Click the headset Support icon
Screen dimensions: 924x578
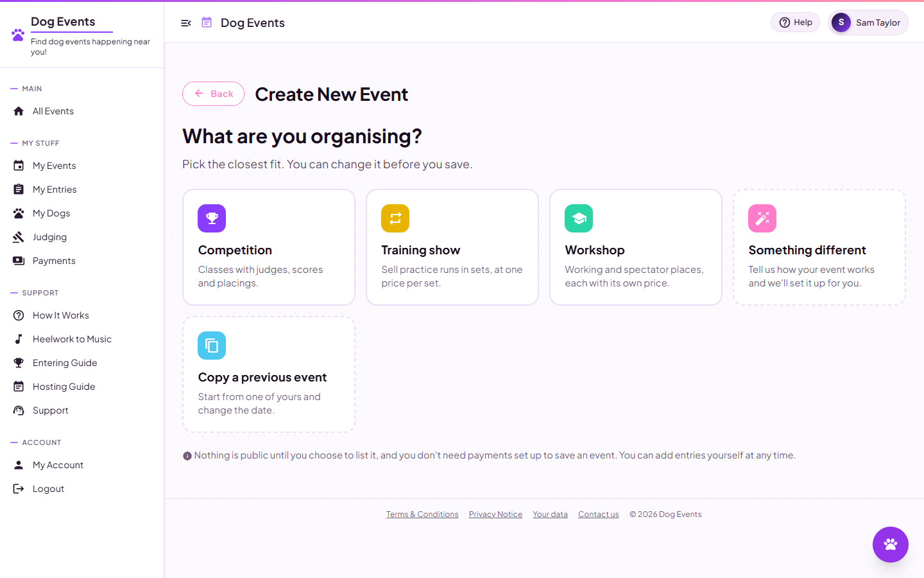(x=19, y=410)
